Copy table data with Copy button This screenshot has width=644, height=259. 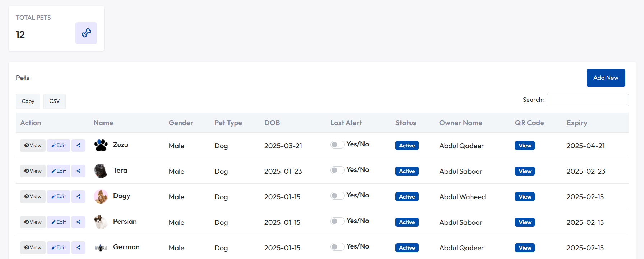(28, 101)
